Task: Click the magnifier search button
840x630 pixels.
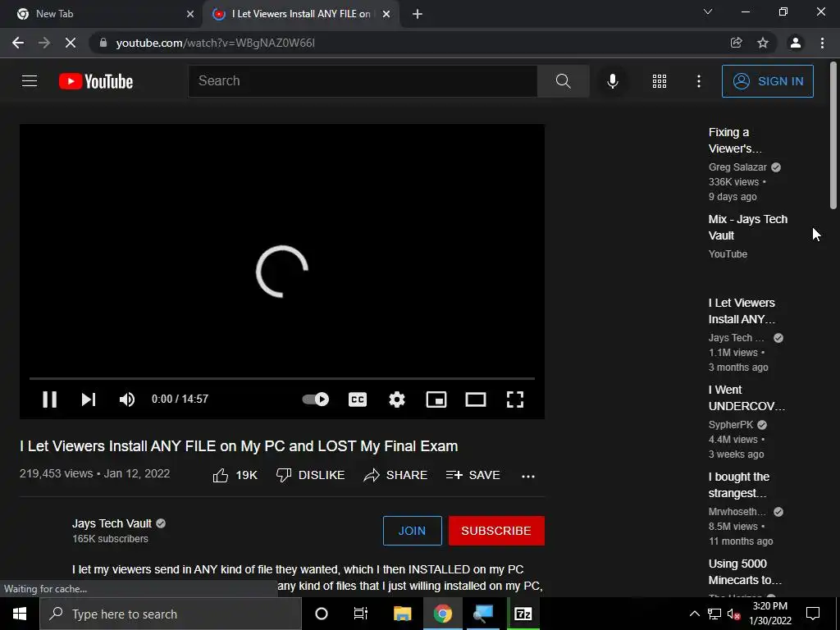Action: 563,81
